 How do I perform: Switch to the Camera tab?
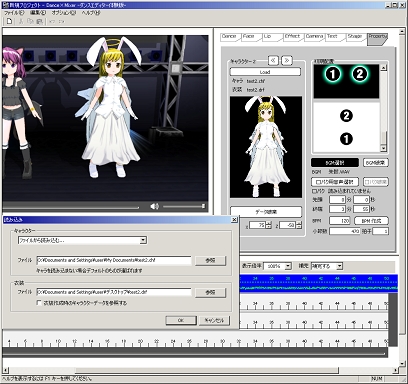(314, 37)
